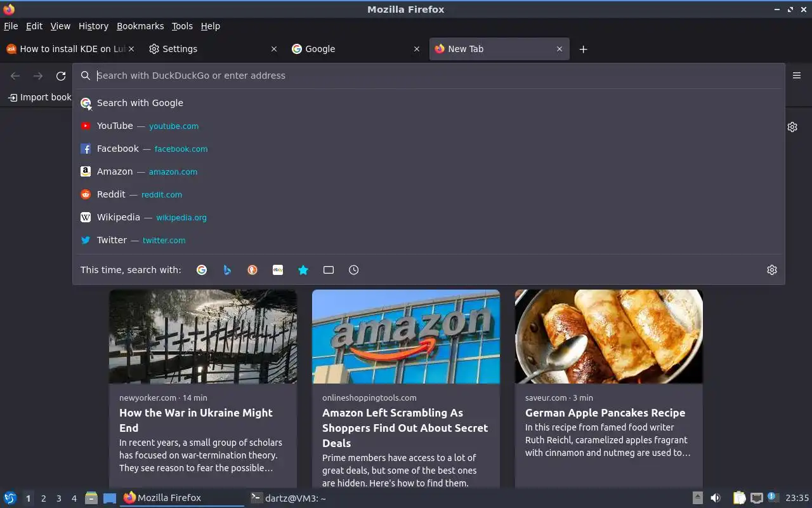Search this time with DuckDuckGo icon
Viewport: 812px width, 508px height.
(x=252, y=270)
